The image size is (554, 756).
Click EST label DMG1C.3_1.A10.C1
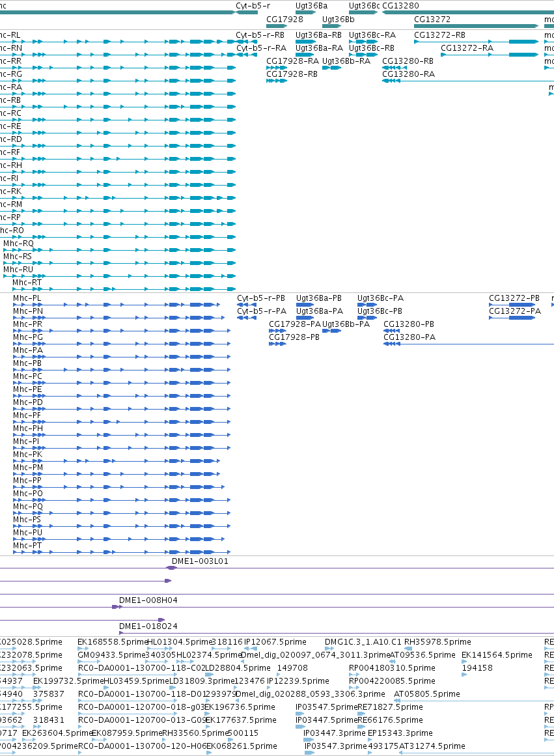[x=363, y=642]
